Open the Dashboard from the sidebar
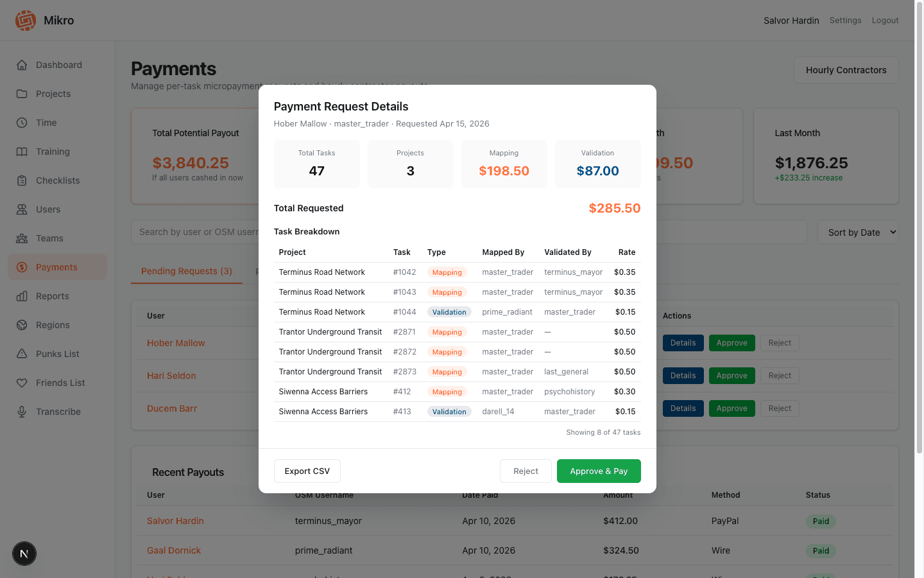924x578 pixels. coord(22,65)
